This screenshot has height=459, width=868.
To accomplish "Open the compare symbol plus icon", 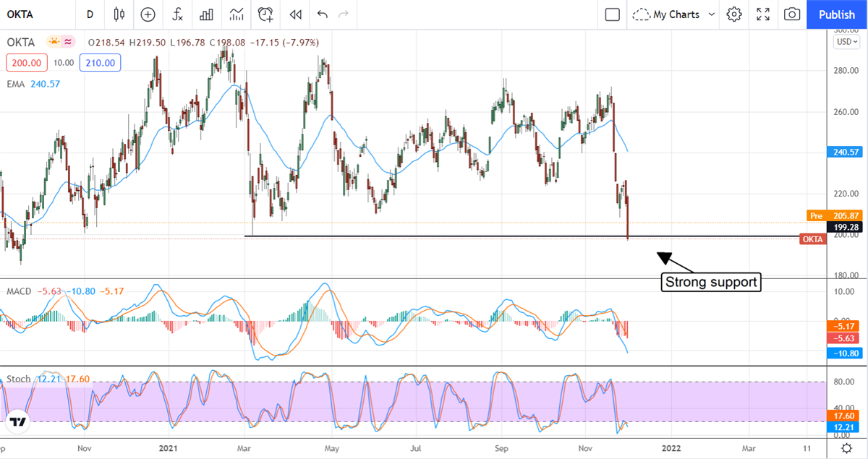I will [x=148, y=14].
